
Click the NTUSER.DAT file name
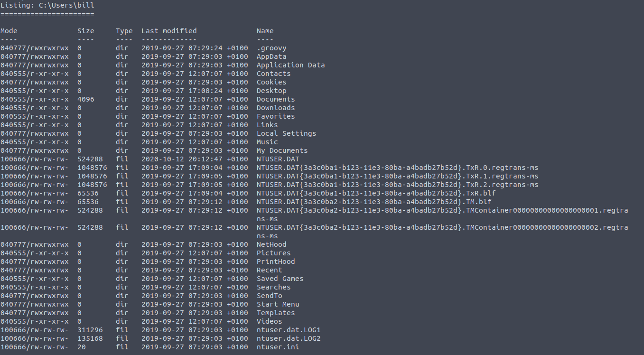tap(278, 159)
